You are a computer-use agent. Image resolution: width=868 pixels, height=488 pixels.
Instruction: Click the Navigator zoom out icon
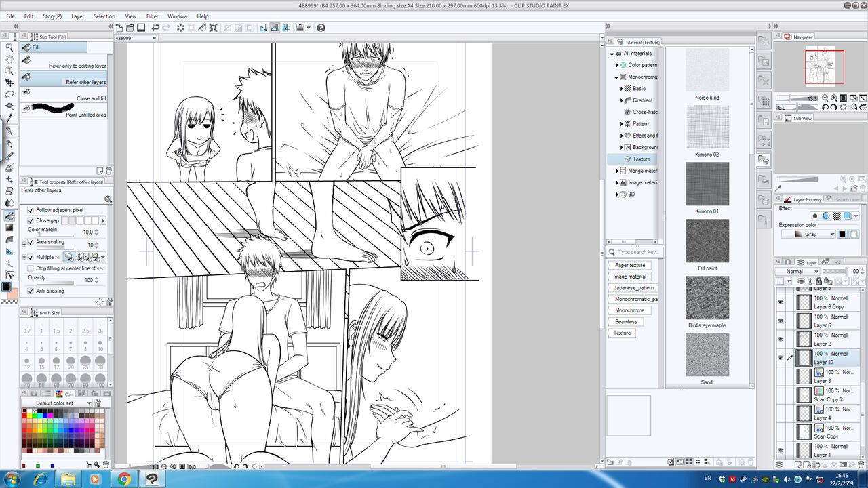[x=825, y=98]
